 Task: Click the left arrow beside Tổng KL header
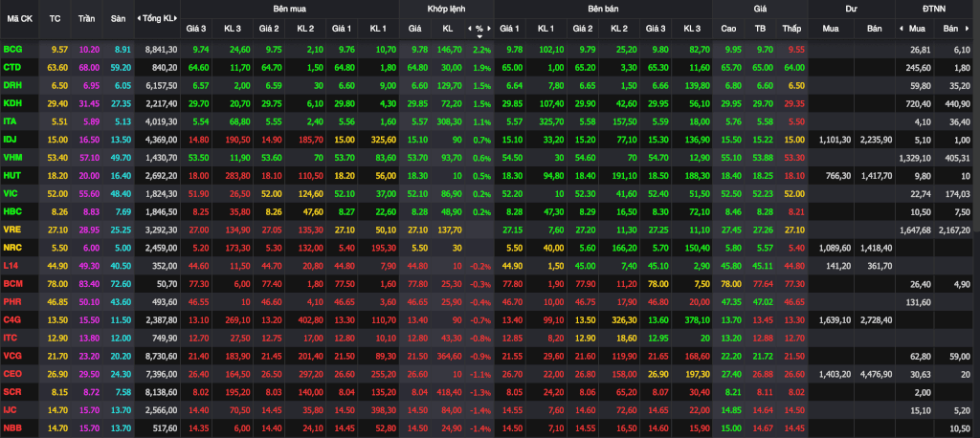coord(139,18)
